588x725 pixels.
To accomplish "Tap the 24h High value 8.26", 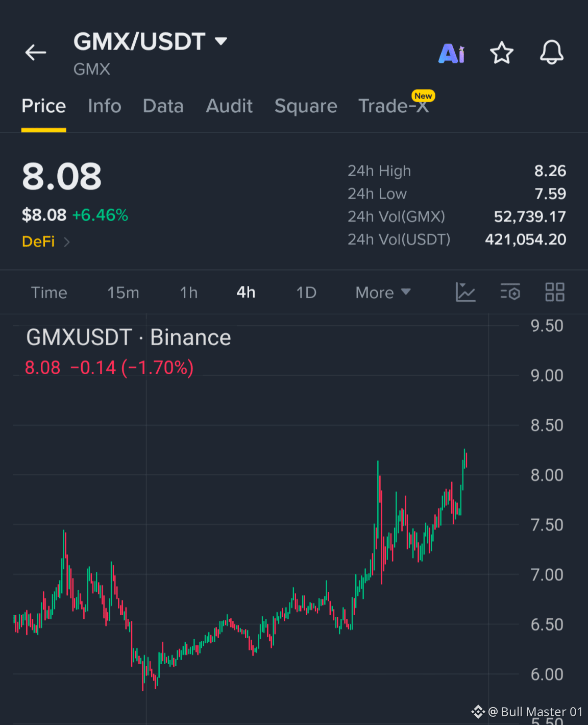I will click(550, 171).
